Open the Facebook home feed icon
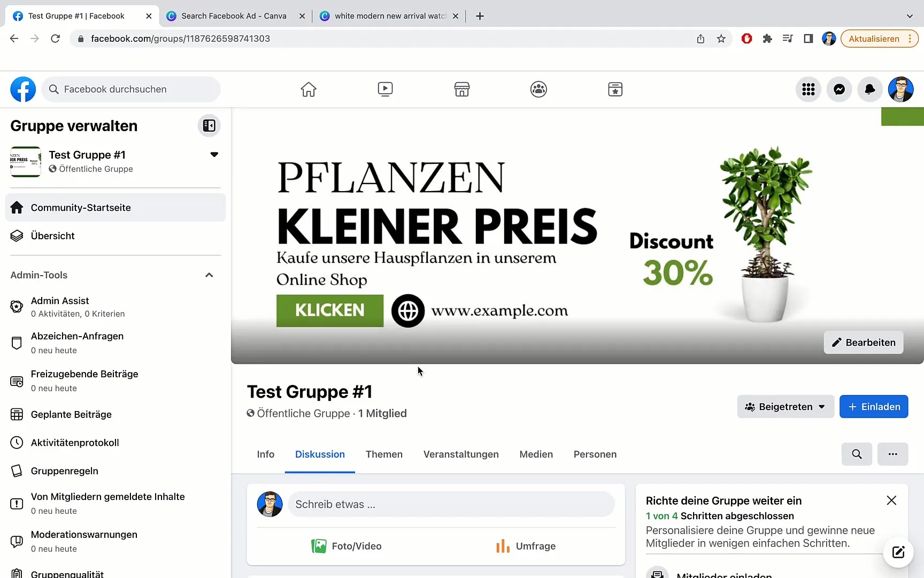924x578 pixels. [x=309, y=89]
